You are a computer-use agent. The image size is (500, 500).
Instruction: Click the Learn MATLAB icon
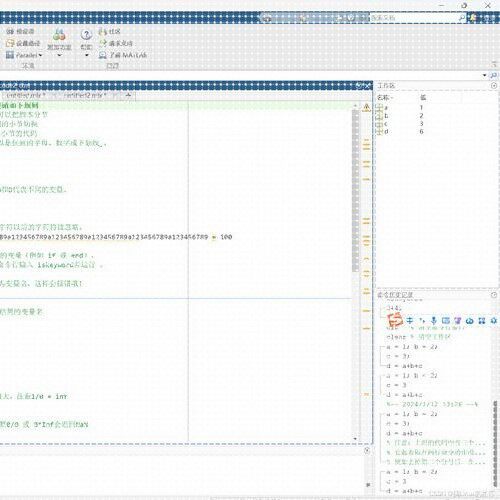pos(103,55)
